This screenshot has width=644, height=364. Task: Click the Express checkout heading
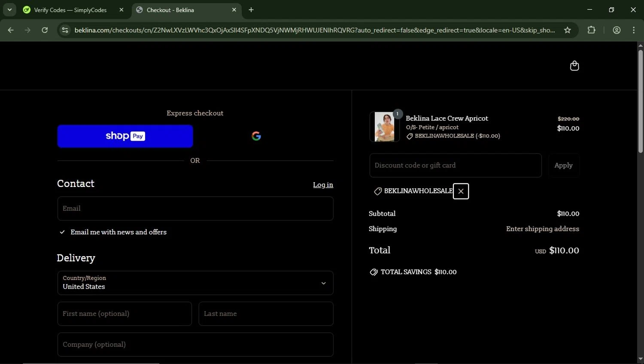point(195,113)
